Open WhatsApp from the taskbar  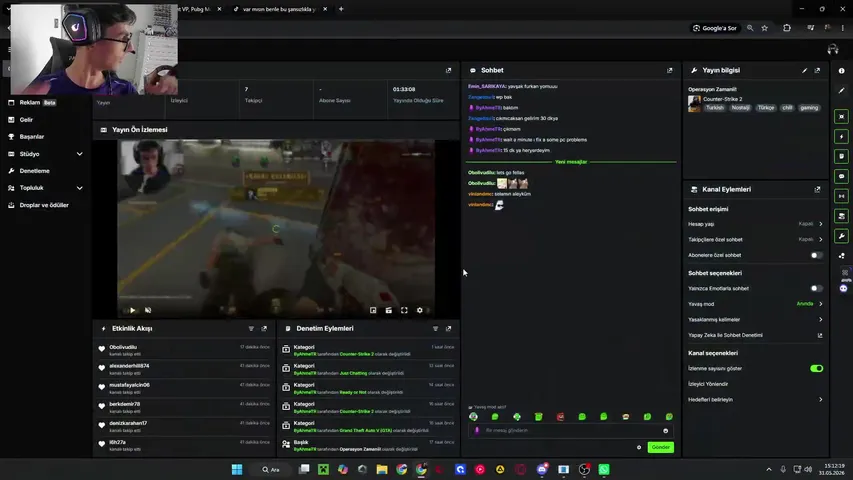(604, 470)
